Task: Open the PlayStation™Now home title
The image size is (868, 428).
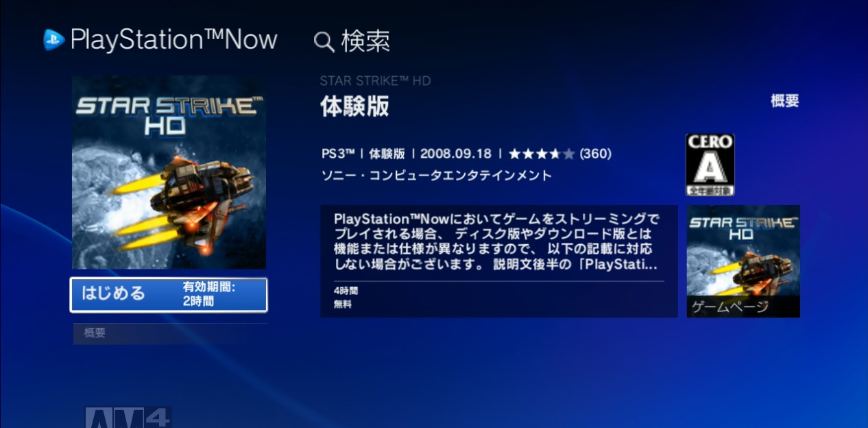Action: pos(173,40)
